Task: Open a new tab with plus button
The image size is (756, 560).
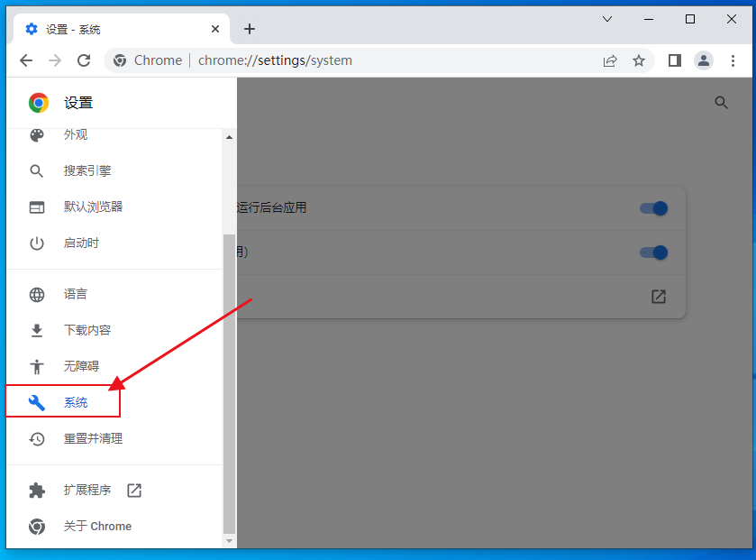Action: 250,30
